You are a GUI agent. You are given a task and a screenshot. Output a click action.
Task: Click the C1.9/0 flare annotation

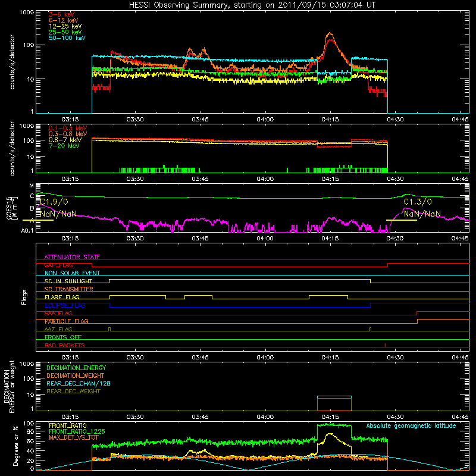54,202
